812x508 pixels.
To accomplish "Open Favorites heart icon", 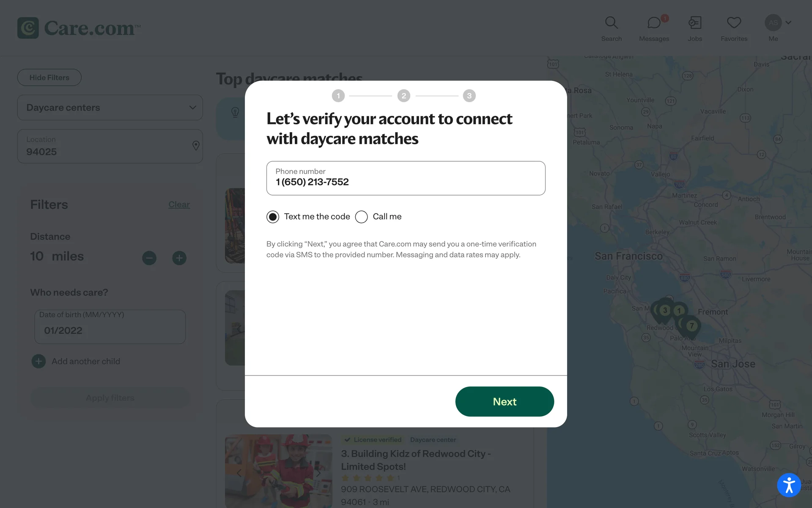I will coord(734,23).
